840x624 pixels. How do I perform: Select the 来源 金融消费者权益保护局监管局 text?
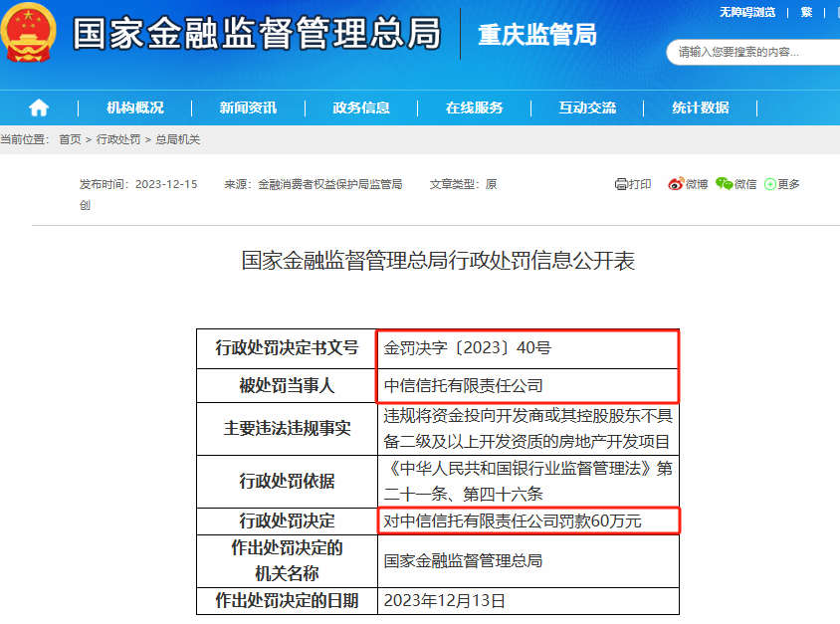[x=313, y=184]
